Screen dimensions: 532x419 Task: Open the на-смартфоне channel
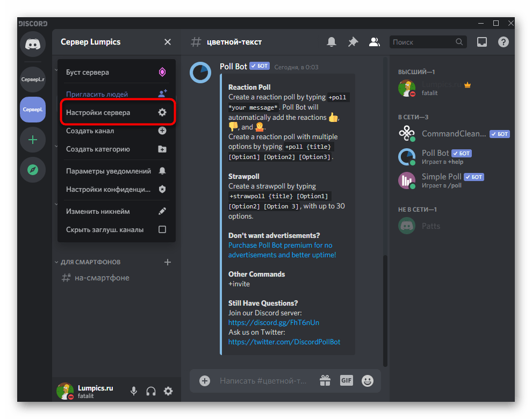pyautogui.click(x=117, y=278)
